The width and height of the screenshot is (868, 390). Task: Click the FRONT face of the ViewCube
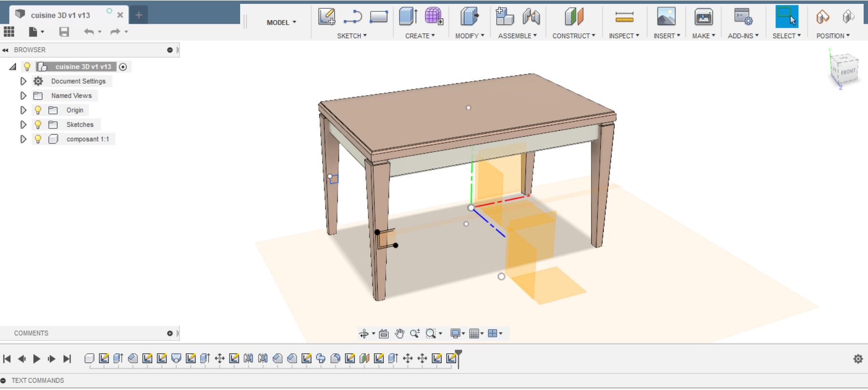(x=848, y=71)
